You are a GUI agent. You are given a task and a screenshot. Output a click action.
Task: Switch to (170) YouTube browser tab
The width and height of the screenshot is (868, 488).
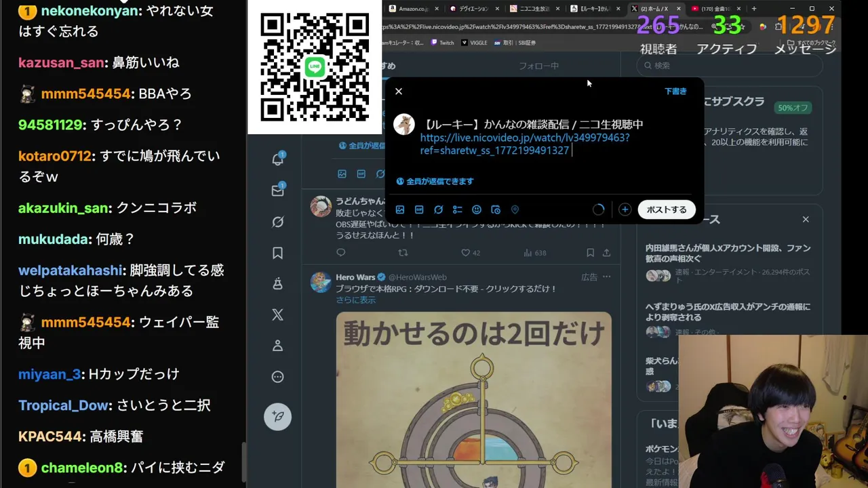pyautogui.click(x=715, y=9)
